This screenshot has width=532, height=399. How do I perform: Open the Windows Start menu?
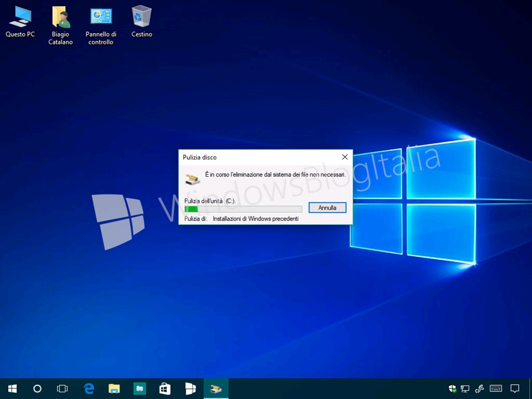tap(13, 388)
